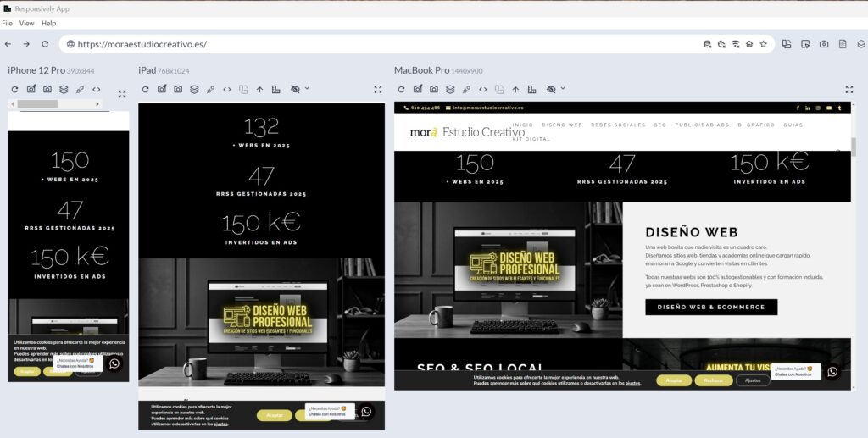Screen dimensions: 868x438
Task: Open the chevron dropdown beside MacBook eye icon
Action: 563,88
